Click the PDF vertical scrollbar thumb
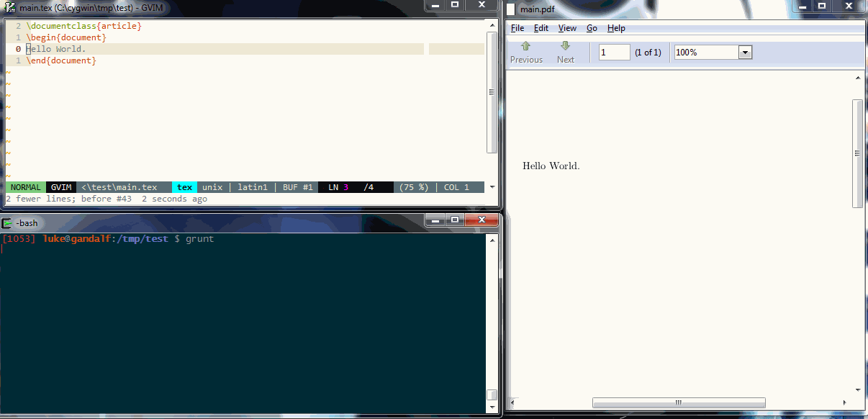 (x=857, y=153)
